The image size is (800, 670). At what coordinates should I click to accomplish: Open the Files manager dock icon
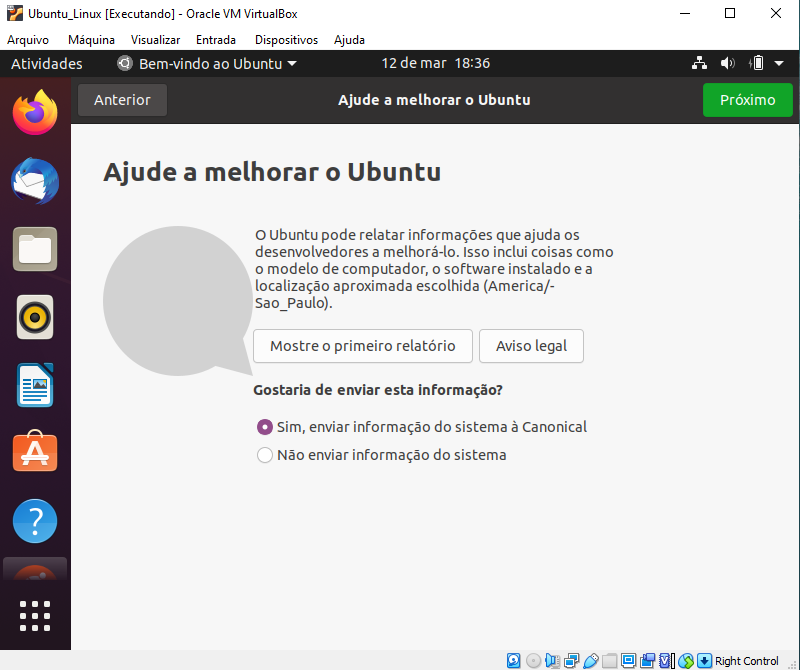35,249
